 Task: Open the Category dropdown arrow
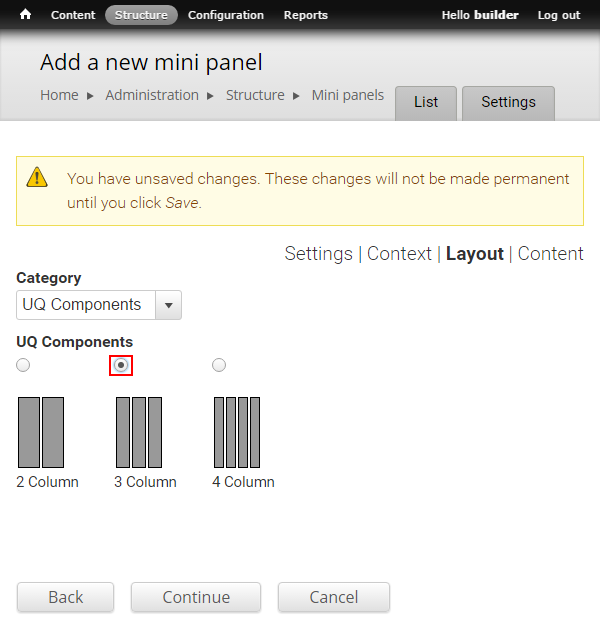pos(168,305)
